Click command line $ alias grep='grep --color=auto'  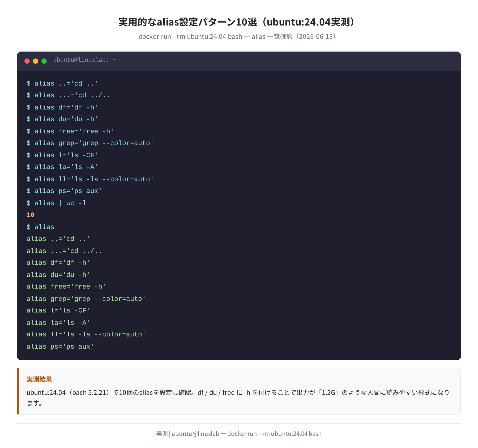90,143
